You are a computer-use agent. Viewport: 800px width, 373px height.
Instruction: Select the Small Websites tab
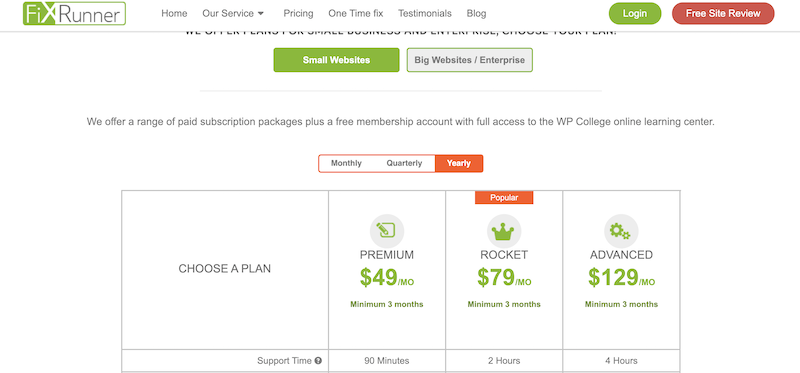pos(336,60)
